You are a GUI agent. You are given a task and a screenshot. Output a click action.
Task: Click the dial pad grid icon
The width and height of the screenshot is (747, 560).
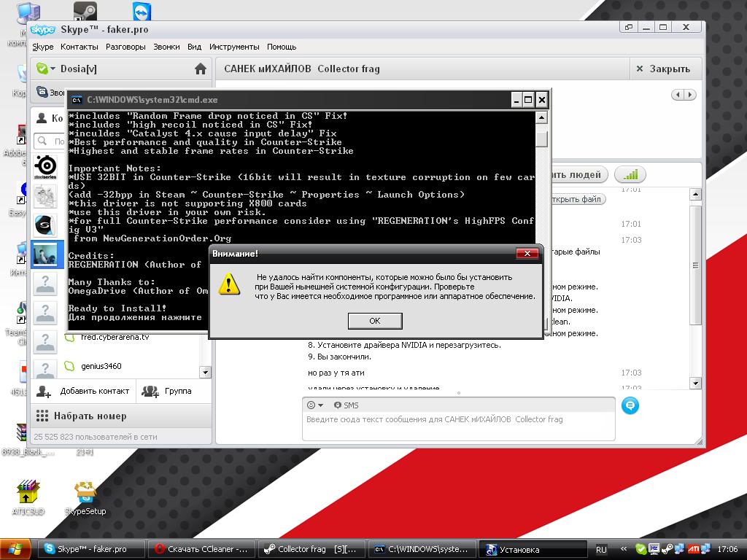[42, 416]
